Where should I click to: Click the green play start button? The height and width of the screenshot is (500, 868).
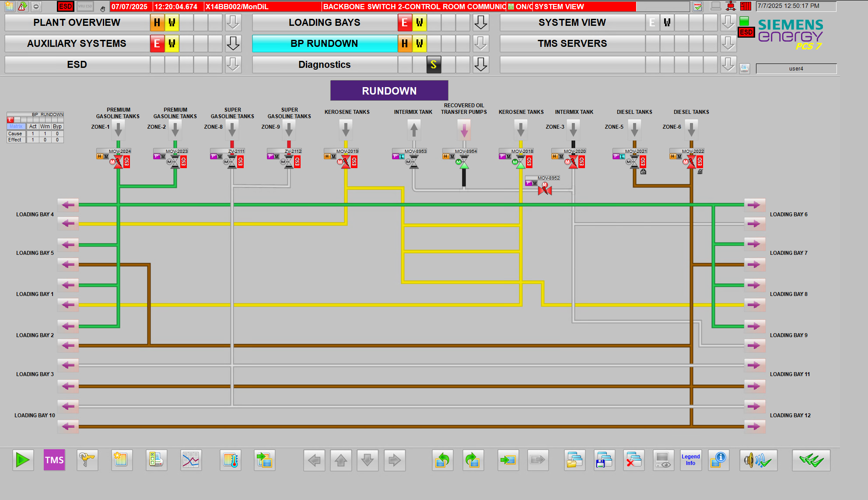[23, 460]
